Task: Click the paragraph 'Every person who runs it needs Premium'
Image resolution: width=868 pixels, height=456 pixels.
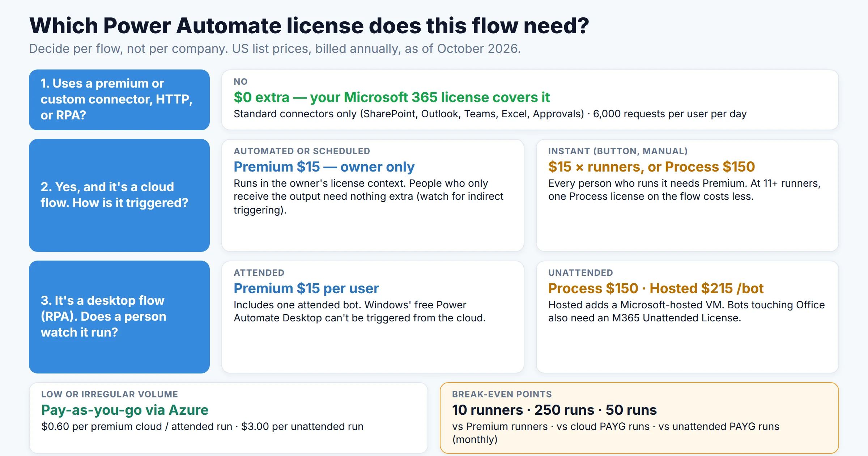Action: point(684,190)
